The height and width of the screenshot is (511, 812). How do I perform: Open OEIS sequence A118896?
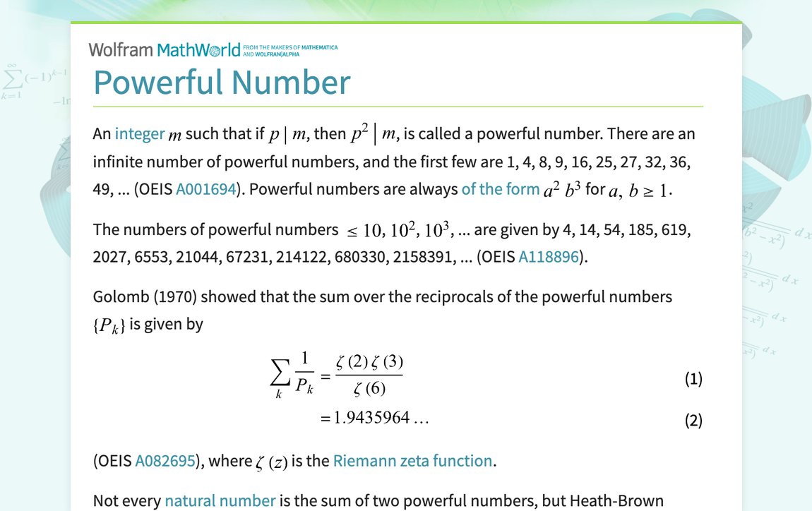click(548, 256)
